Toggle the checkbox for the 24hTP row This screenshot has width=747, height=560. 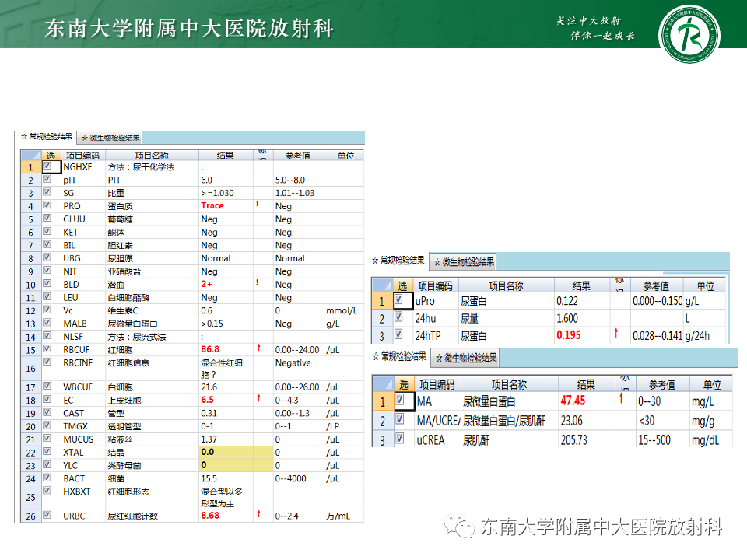(x=398, y=334)
